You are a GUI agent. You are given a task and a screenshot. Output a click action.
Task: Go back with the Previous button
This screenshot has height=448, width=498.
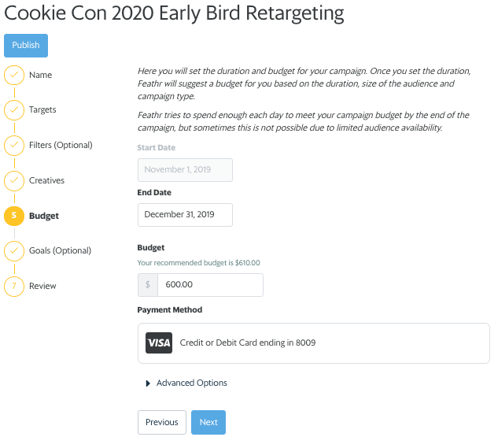[x=162, y=423]
